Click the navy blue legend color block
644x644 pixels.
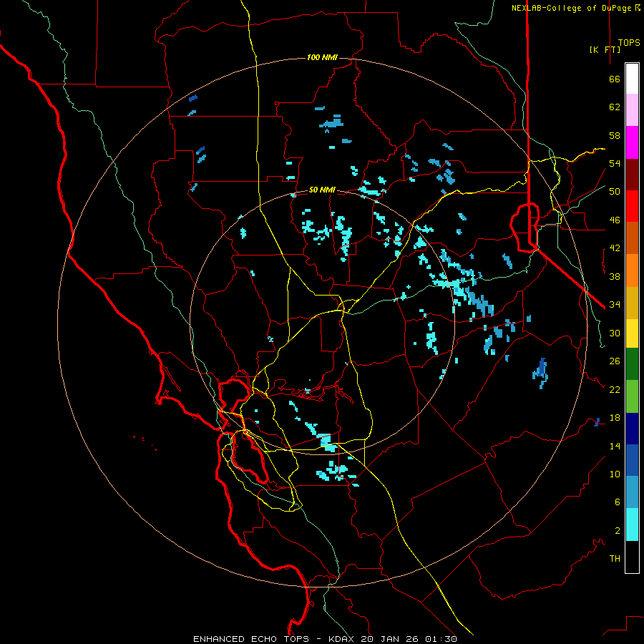(x=632, y=429)
